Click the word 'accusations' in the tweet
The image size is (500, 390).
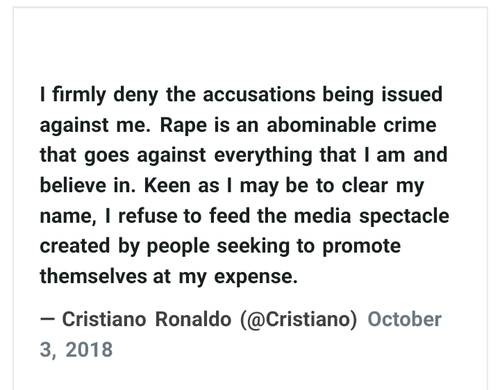259,94
